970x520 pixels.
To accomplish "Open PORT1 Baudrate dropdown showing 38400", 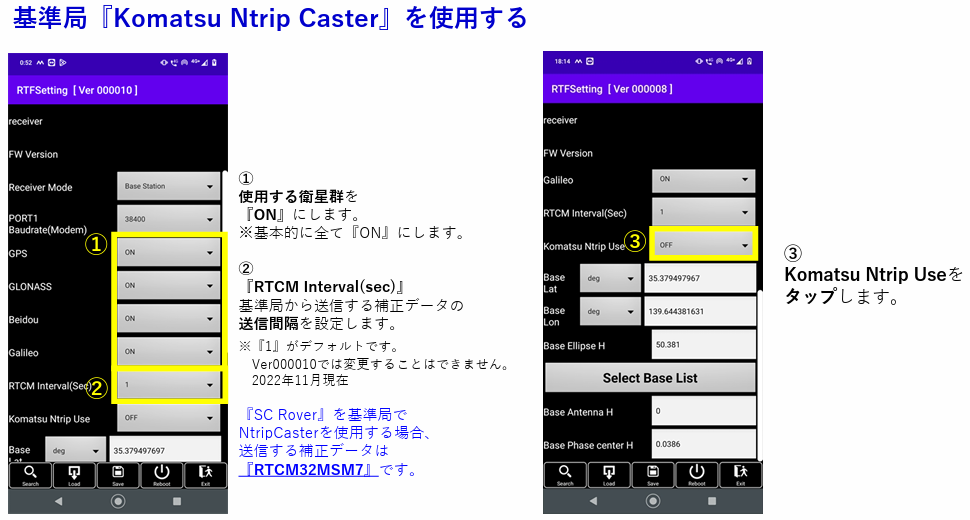I will [x=168, y=219].
